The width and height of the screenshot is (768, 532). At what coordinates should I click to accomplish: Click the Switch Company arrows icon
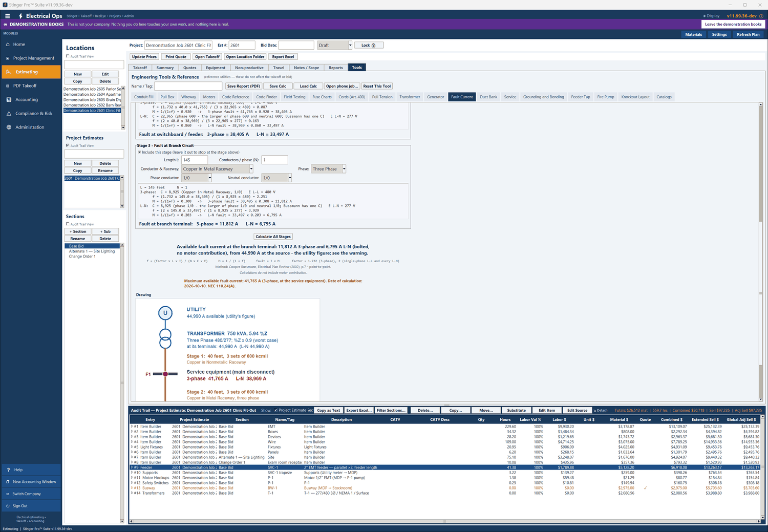pyautogui.click(x=8, y=494)
